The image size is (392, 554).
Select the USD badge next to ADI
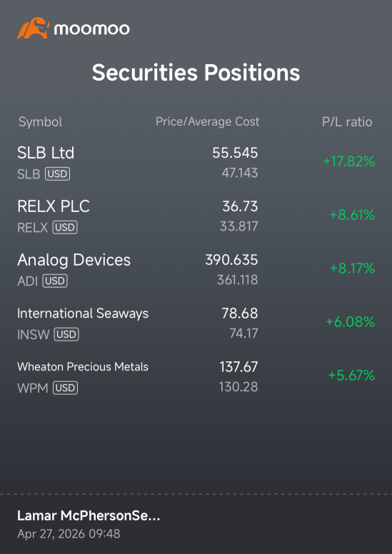click(55, 281)
